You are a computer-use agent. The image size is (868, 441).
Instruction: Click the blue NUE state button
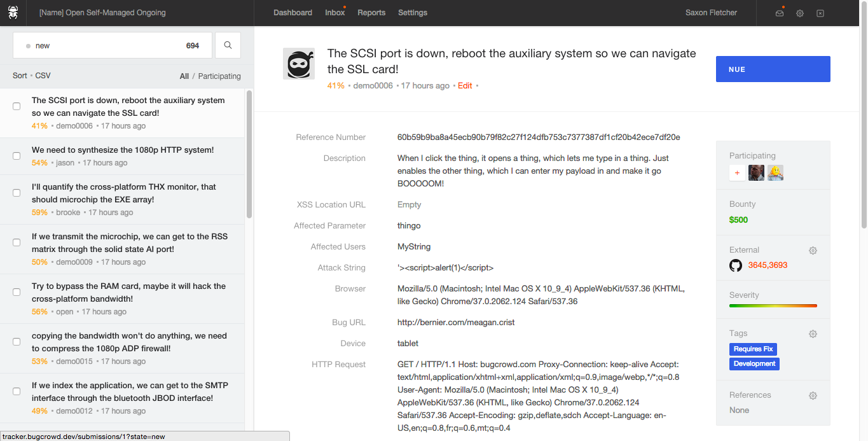[x=773, y=69]
